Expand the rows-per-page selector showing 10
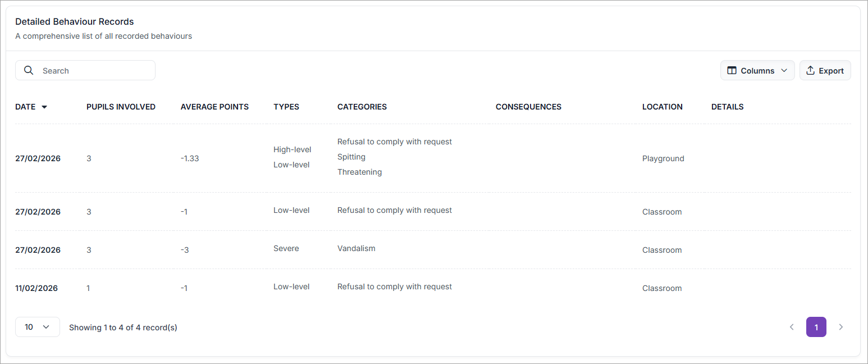868x364 pixels. tap(37, 327)
